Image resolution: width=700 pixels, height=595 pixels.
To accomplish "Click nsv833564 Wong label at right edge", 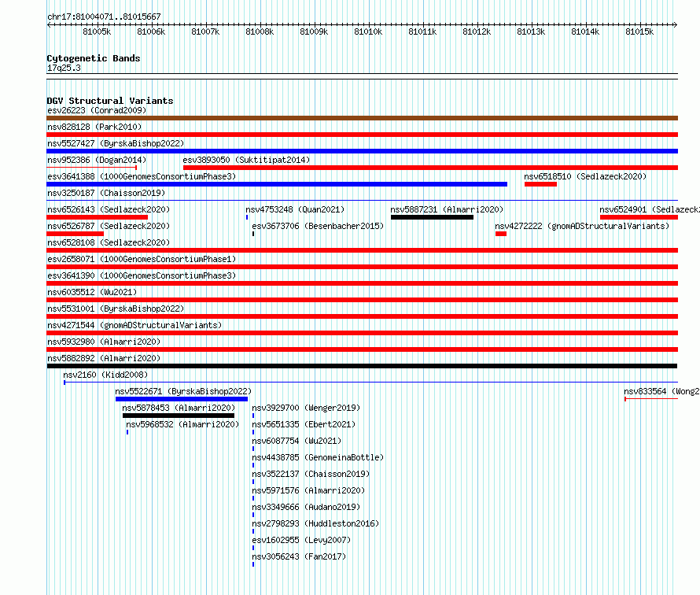I will tap(661, 391).
